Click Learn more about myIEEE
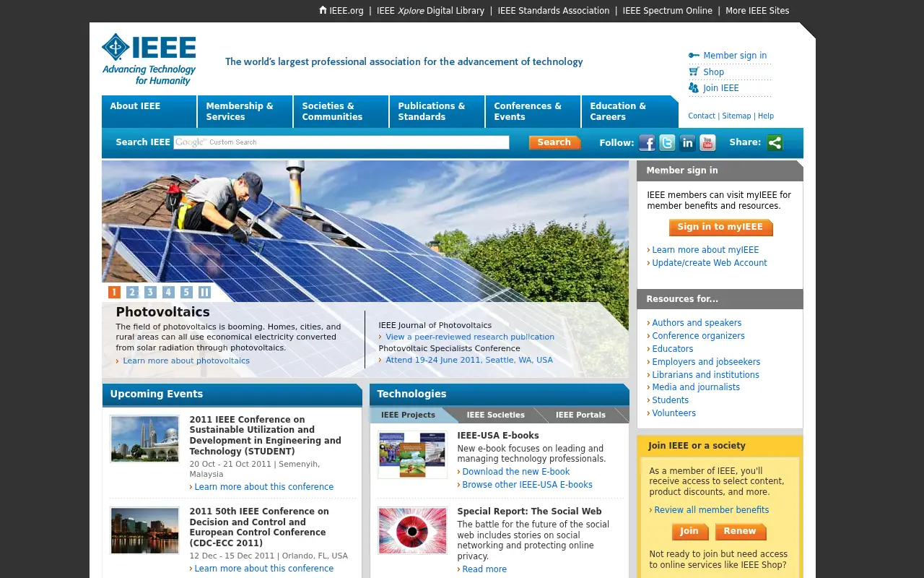Image resolution: width=924 pixels, height=578 pixels. (705, 250)
